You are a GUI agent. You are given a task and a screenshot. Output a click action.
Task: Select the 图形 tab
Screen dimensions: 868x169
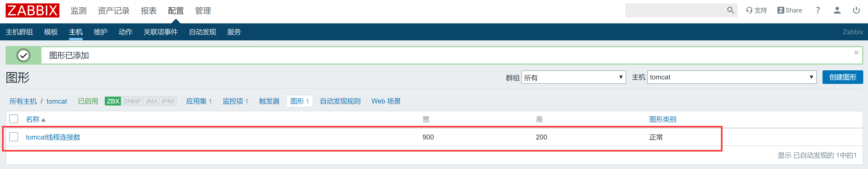coord(300,101)
